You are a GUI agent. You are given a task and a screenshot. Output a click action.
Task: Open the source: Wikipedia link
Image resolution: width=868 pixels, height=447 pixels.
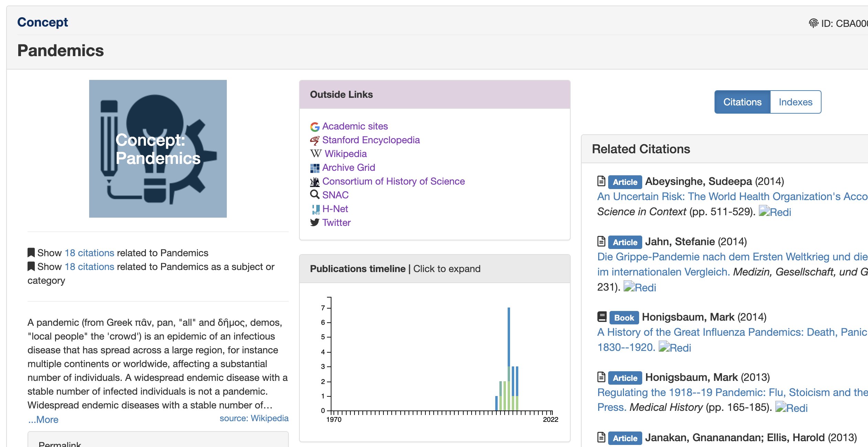(x=254, y=418)
